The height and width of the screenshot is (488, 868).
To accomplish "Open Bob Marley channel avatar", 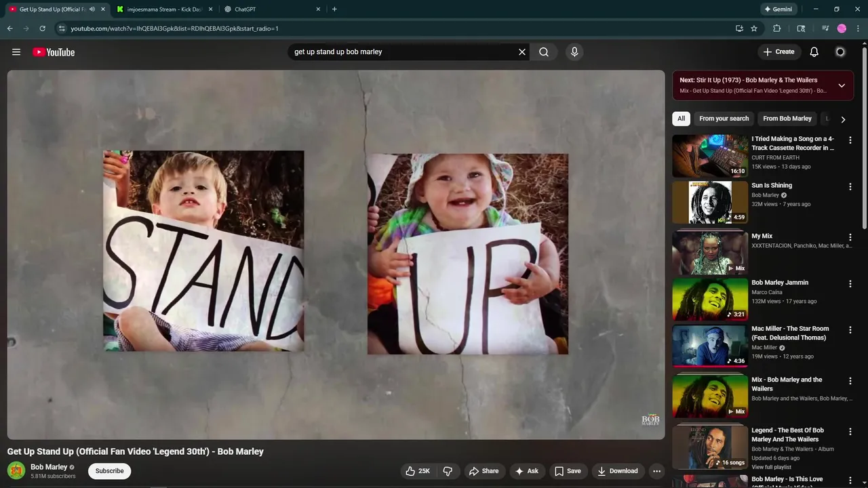I will [x=16, y=470].
